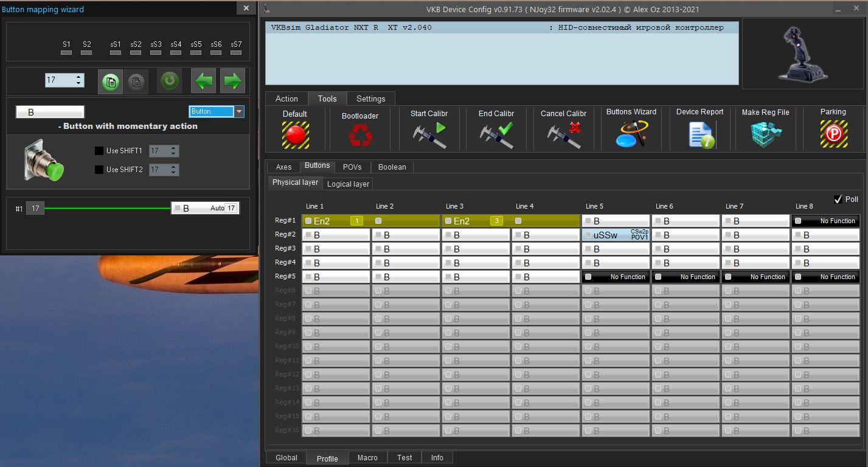Viewport: 868px width, 467px height.
Task: Cancel calibration via Cancel Calibr icon
Action: (x=563, y=135)
